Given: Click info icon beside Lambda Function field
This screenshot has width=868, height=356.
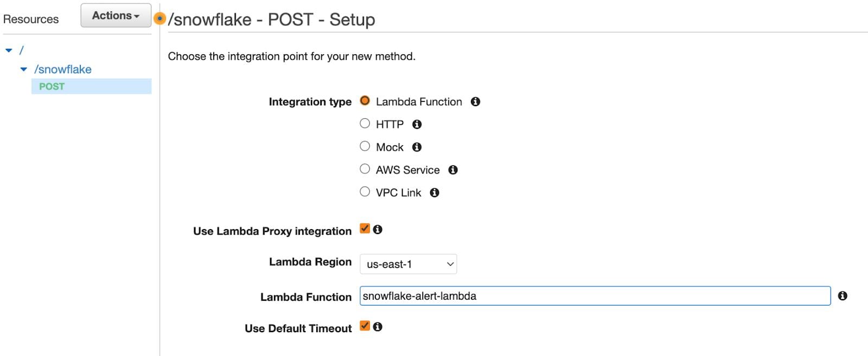Looking at the screenshot, I should 843,296.
